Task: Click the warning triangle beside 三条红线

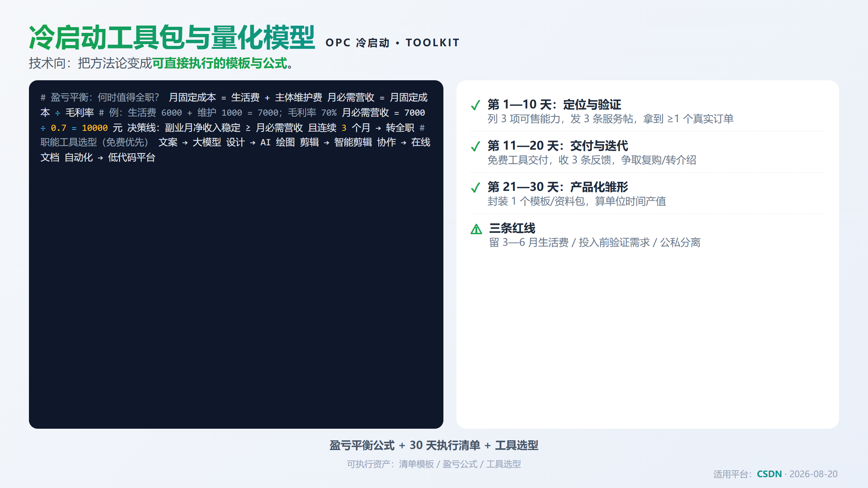Action: [x=476, y=229]
